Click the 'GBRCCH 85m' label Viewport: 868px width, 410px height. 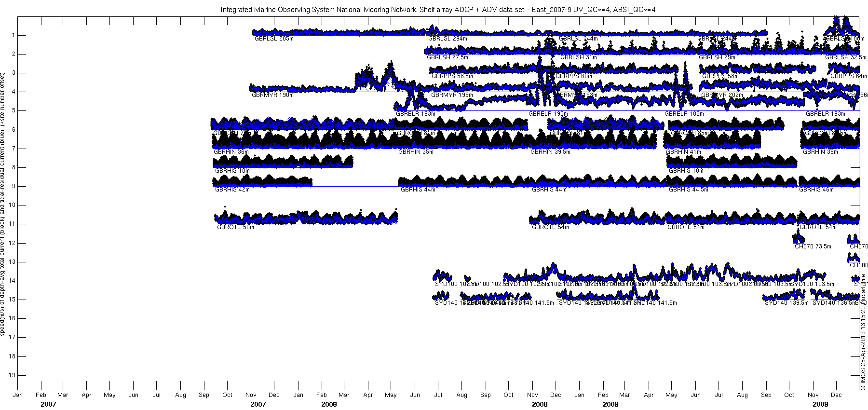pyautogui.click(x=690, y=133)
